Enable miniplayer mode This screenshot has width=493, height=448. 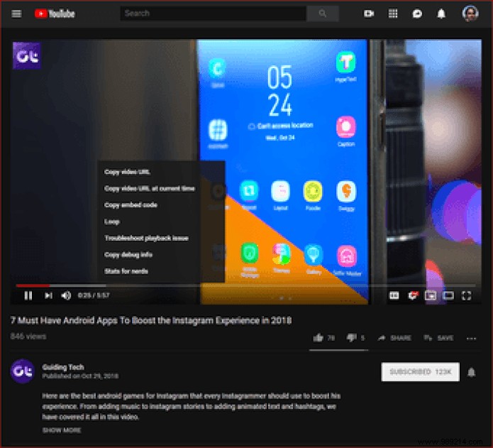pyautogui.click(x=431, y=296)
